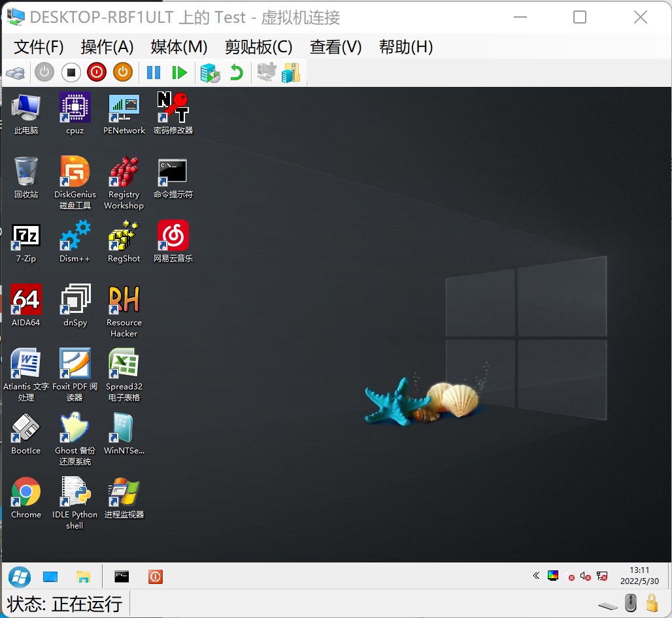This screenshot has height=618, width=672.
Task: Click the green reset/play toolbar icon
Action: point(179,73)
